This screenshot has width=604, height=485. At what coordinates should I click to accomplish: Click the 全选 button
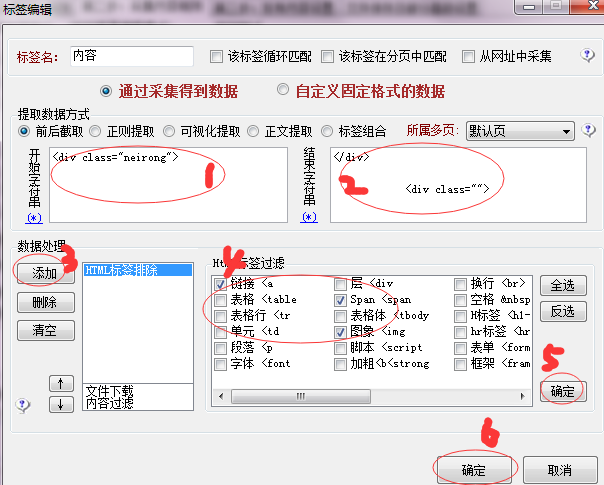[563, 285]
